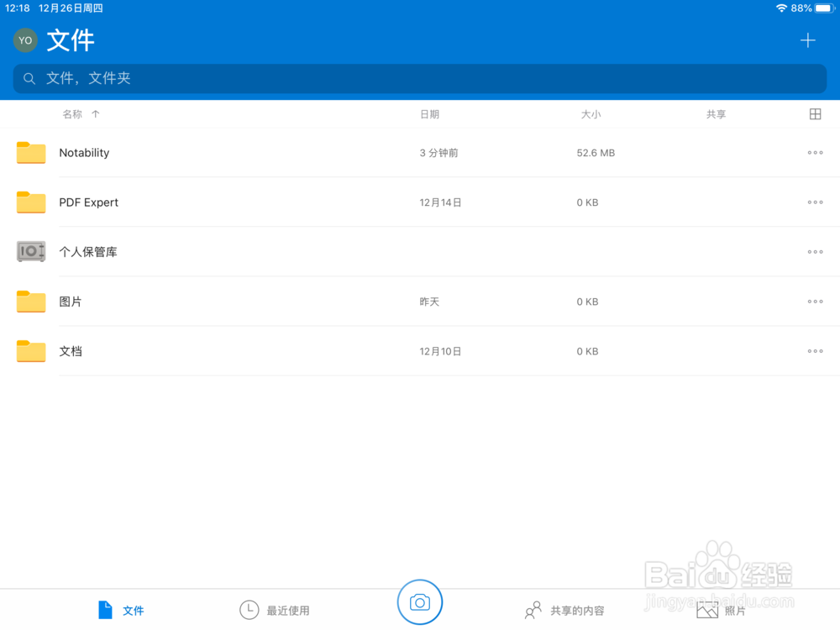Select the Notability folder name

tap(84, 153)
